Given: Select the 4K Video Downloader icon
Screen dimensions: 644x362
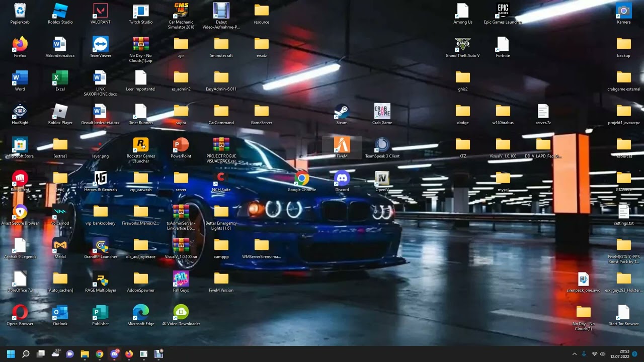Looking at the screenshot, I should click(181, 316).
